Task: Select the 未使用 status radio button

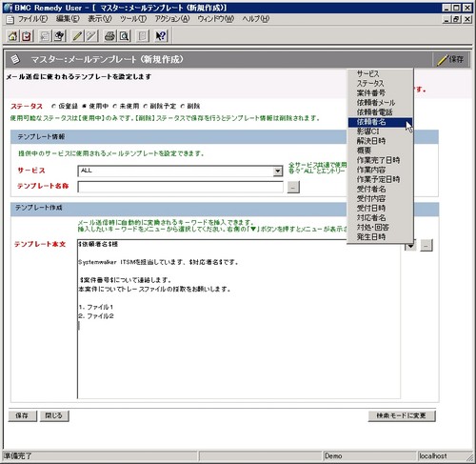Action: tap(115, 107)
